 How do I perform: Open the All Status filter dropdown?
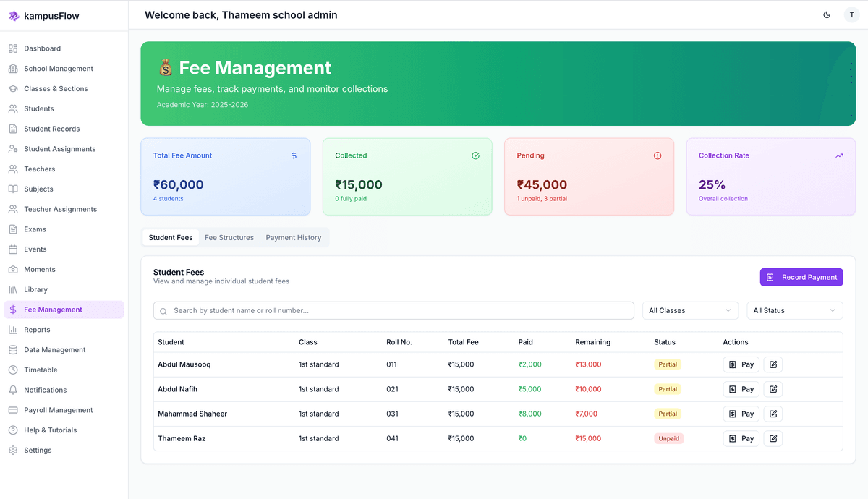(x=794, y=310)
